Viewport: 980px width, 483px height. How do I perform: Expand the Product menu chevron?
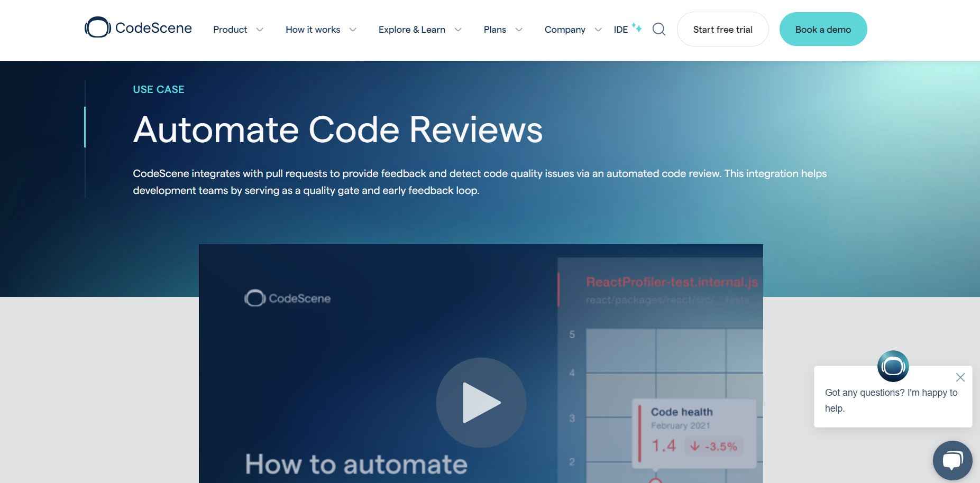[x=260, y=30]
